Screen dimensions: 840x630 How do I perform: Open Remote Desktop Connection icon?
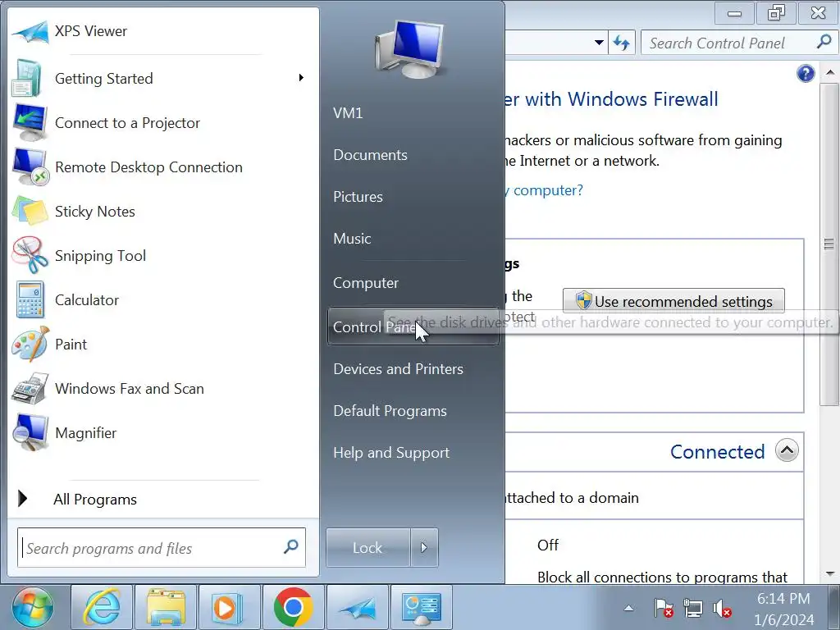[x=30, y=167]
